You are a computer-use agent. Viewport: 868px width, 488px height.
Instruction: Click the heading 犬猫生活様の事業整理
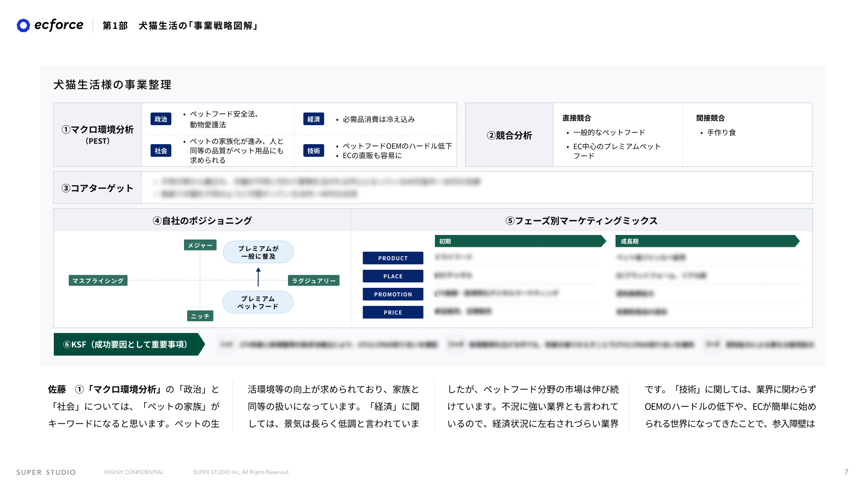(113, 84)
